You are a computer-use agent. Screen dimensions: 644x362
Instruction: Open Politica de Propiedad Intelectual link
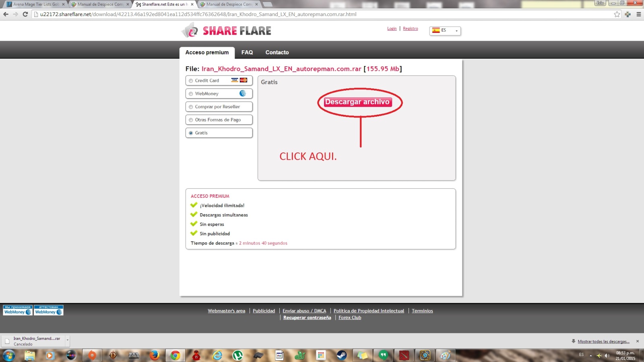coord(369,311)
